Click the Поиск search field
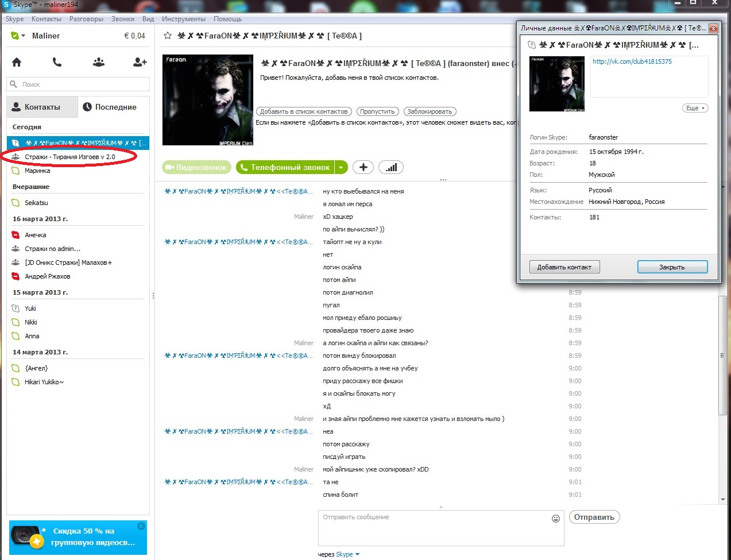The image size is (731, 560). coord(78,84)
